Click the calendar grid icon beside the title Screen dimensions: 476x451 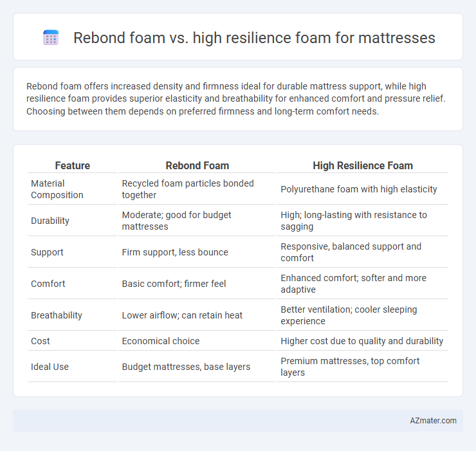[x=51, y=38]
